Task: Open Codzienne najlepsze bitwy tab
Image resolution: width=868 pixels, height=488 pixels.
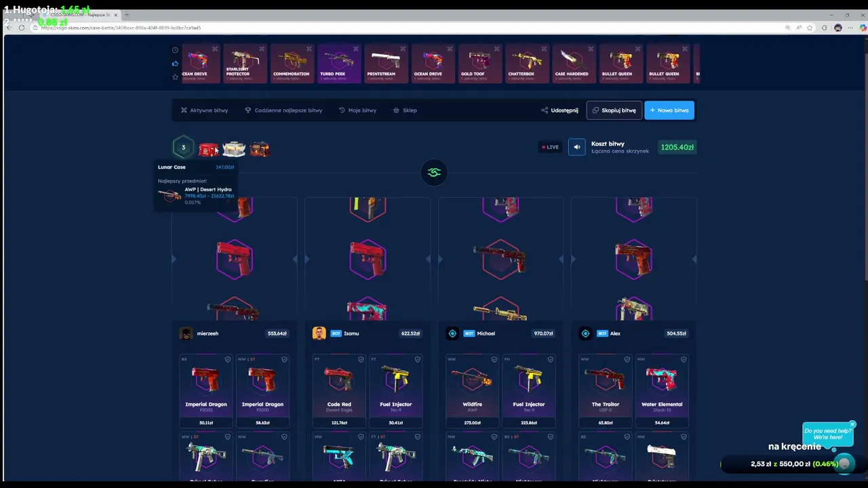Action: tap(283, 110)
